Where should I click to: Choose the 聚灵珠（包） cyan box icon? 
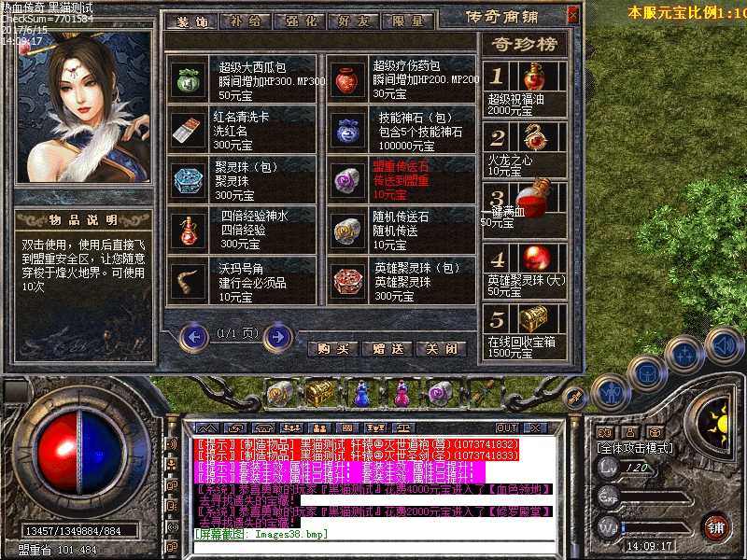(x=188, y=180)
